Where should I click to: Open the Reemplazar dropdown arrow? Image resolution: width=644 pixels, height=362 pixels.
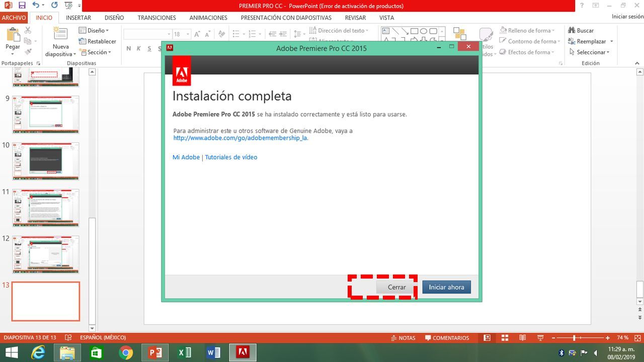tap(612, 41)
